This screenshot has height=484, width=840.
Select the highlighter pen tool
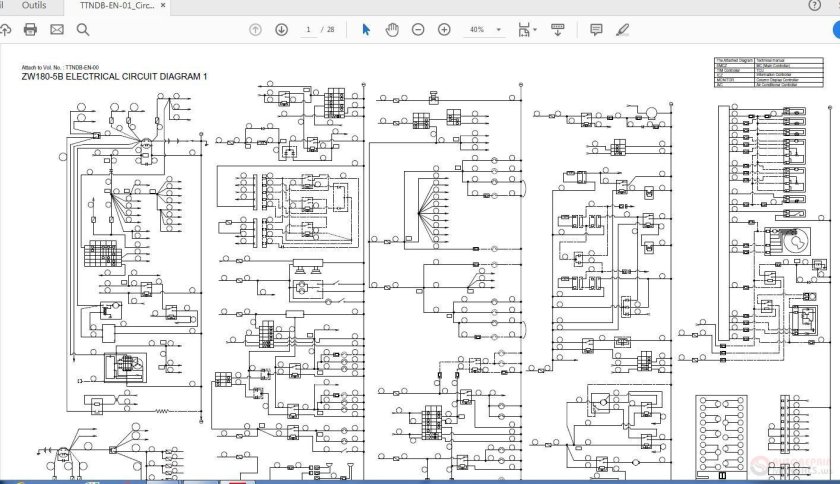click(x=622, y=30)
